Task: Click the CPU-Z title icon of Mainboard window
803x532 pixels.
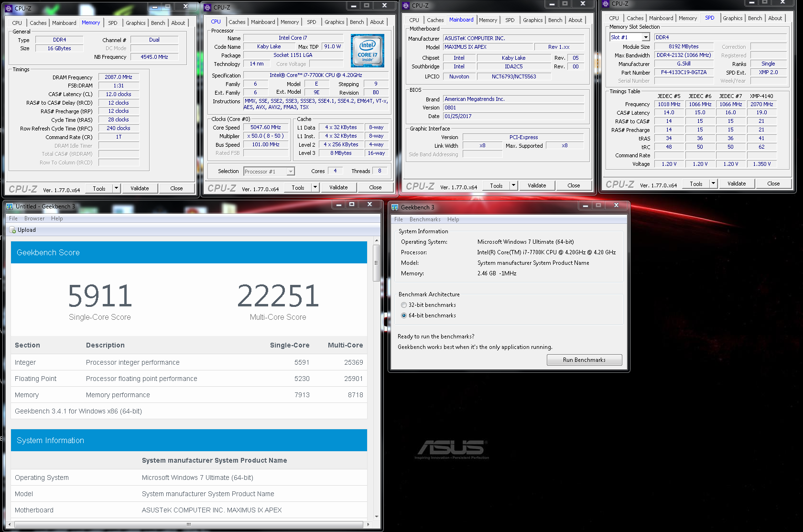Action: (x=406, y=6)
